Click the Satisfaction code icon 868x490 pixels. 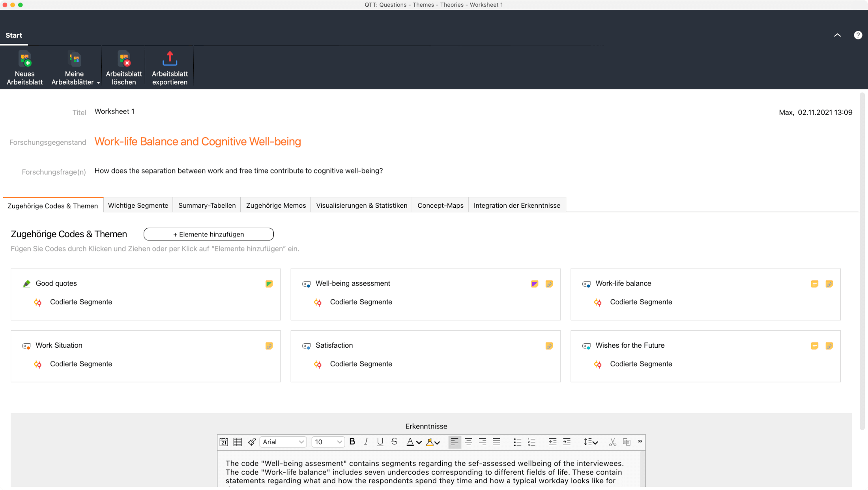306,346
